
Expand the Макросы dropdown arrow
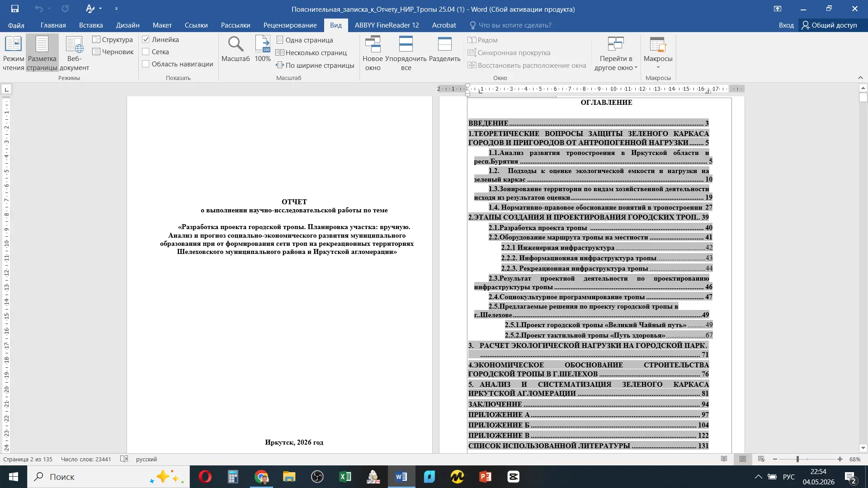point(658,67)
